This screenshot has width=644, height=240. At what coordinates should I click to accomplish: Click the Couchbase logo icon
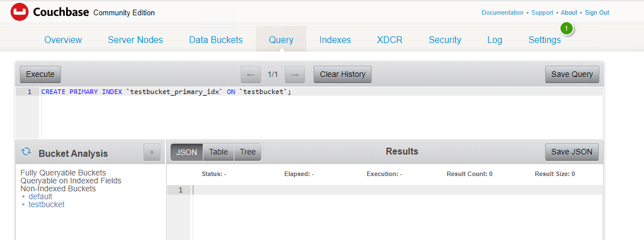[20, 12]
